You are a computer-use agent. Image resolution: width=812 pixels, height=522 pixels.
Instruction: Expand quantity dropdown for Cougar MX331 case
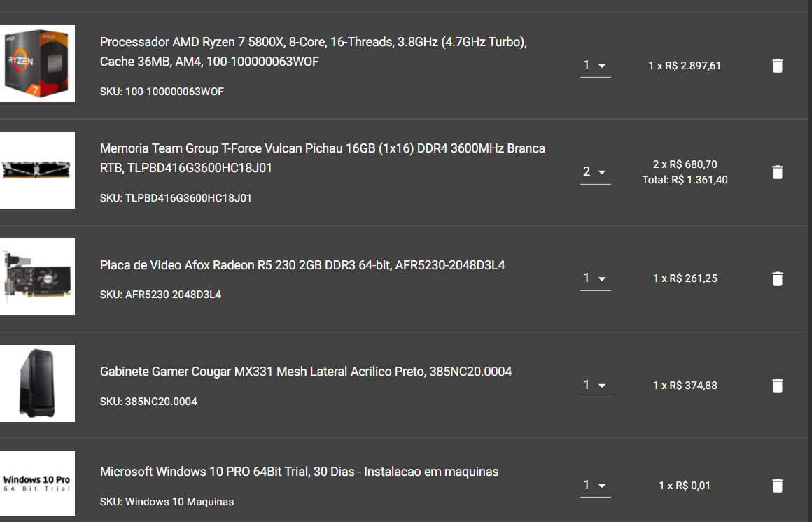[595, 386]
